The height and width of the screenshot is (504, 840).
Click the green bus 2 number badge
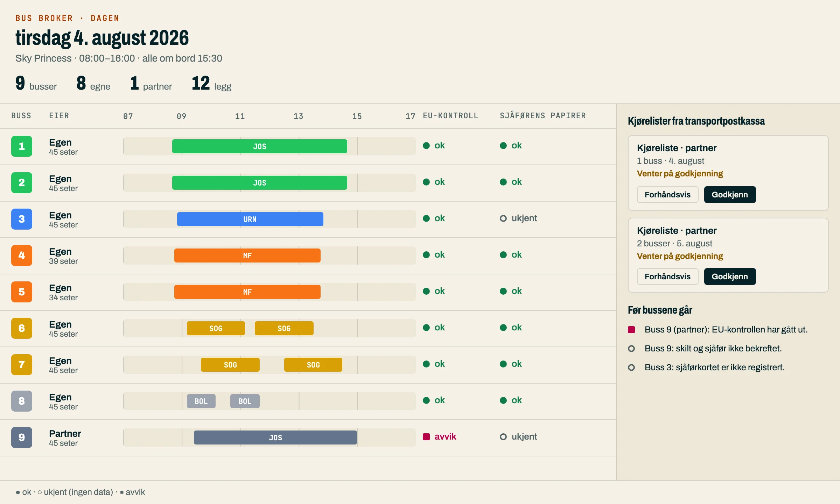pos(22,183)
